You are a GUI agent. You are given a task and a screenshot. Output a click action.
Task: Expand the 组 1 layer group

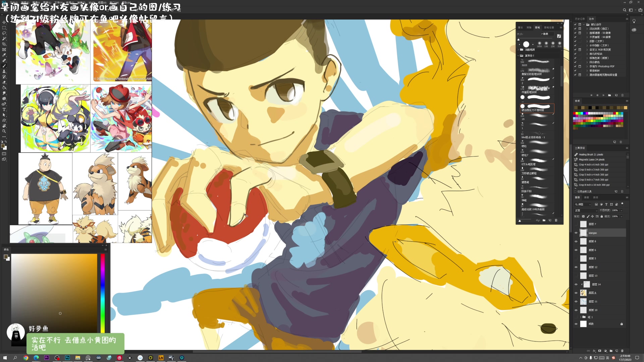pyautogui.click(x=581, y=317)
